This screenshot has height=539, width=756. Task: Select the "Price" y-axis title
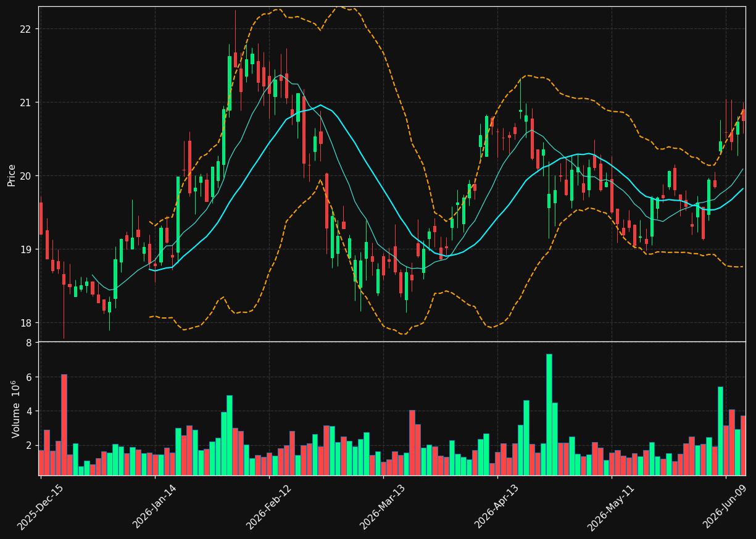[12, 175]
